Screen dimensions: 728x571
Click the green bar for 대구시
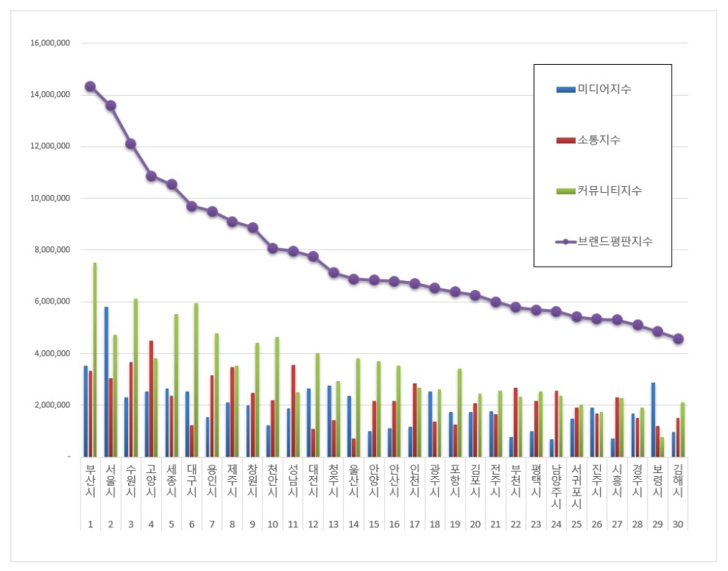(197, 380)
